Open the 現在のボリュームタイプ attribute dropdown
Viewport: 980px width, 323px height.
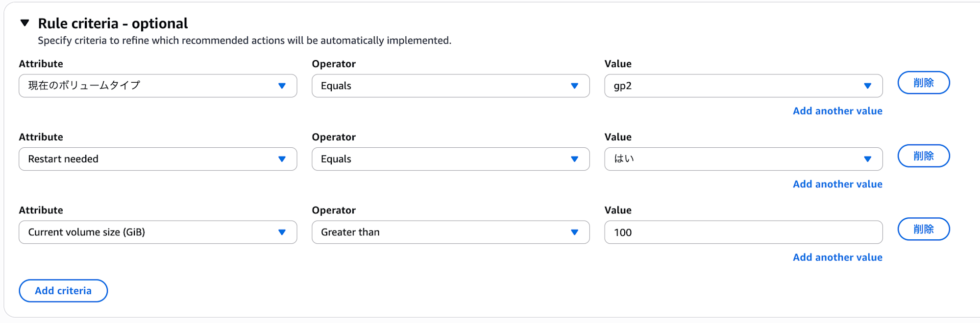click(x=157, y=86)
